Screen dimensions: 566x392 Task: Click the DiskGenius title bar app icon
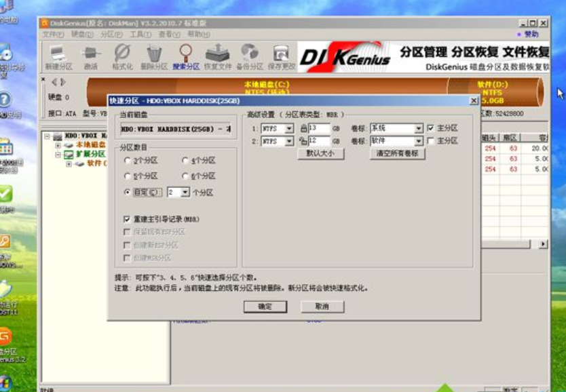click(45, 24)
